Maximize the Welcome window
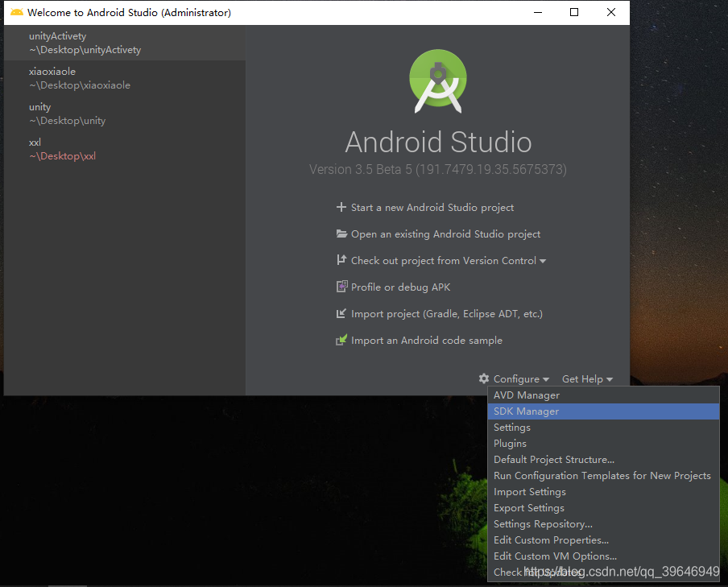Screen dimensions: 728x587 click(x=574, y=13)
